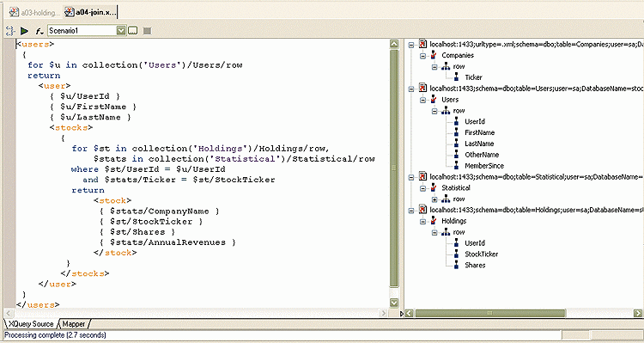Click the editor vertical scrollbar up arrow
The image size is (644, 343).
coord(394,44)
